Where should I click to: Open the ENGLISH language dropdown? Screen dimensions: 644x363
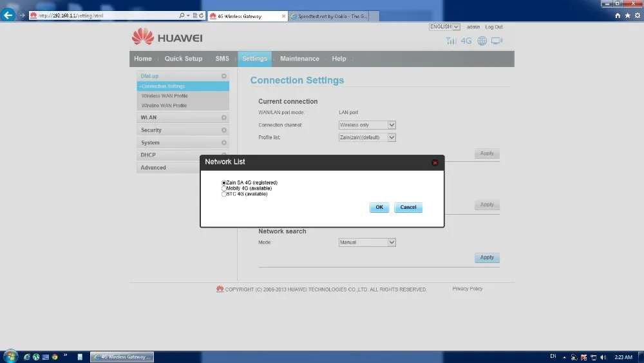point(444,26)
